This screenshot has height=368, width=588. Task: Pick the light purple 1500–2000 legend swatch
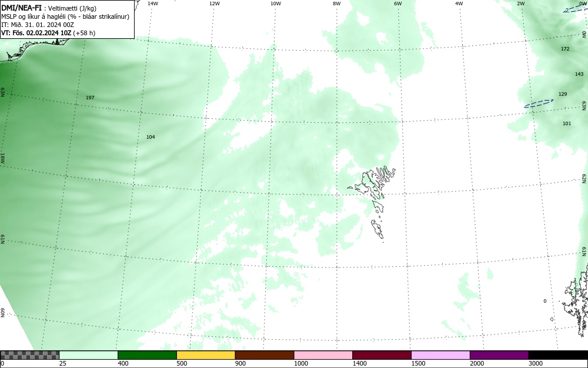440,355
